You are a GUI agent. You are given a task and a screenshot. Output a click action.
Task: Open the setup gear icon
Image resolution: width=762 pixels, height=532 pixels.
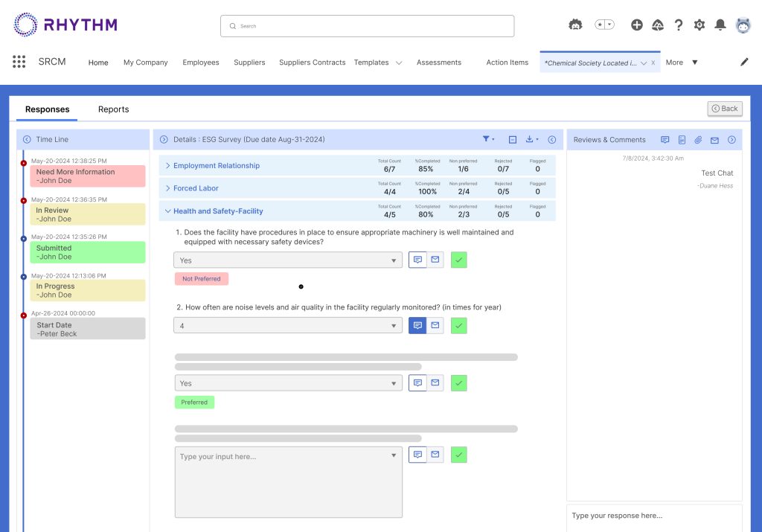click(699, 25)
